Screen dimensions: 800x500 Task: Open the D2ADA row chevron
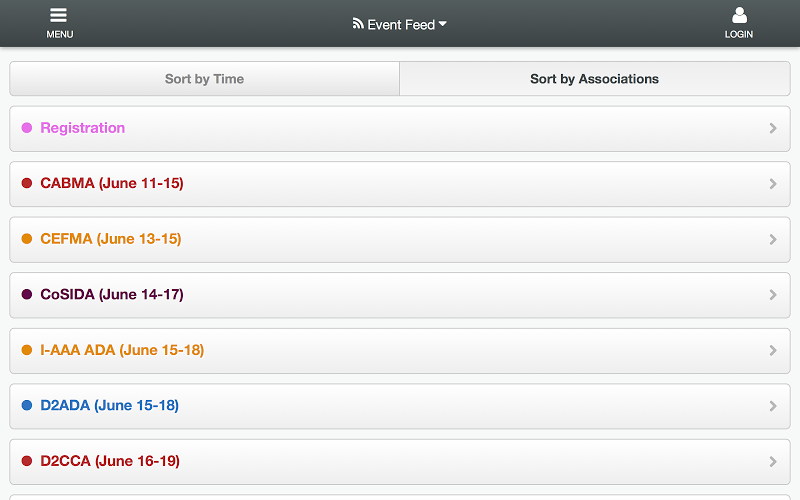pos(773,406)
